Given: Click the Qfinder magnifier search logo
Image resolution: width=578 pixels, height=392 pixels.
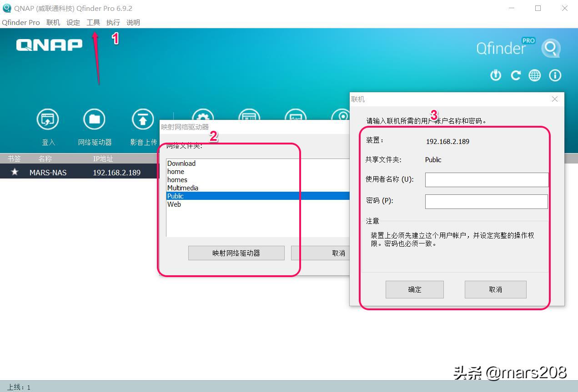Looking at the screenshot, I should (551, 48).
